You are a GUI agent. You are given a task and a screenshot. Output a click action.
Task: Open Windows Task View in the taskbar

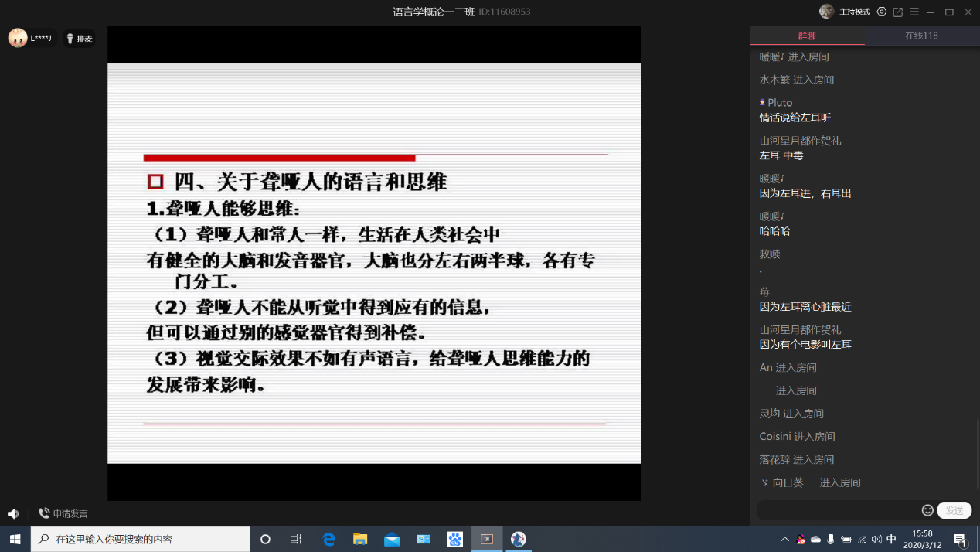click(x=296, y=540)
